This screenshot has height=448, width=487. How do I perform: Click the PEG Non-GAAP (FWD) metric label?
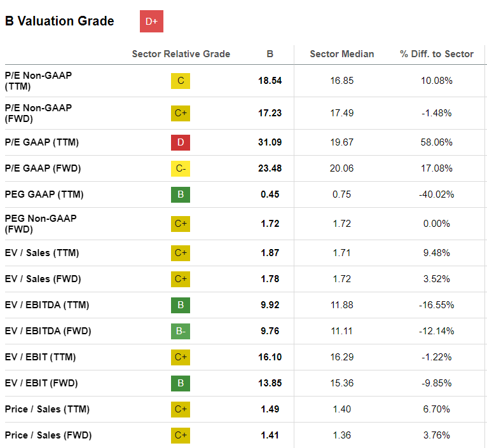[x=41, y=224]
